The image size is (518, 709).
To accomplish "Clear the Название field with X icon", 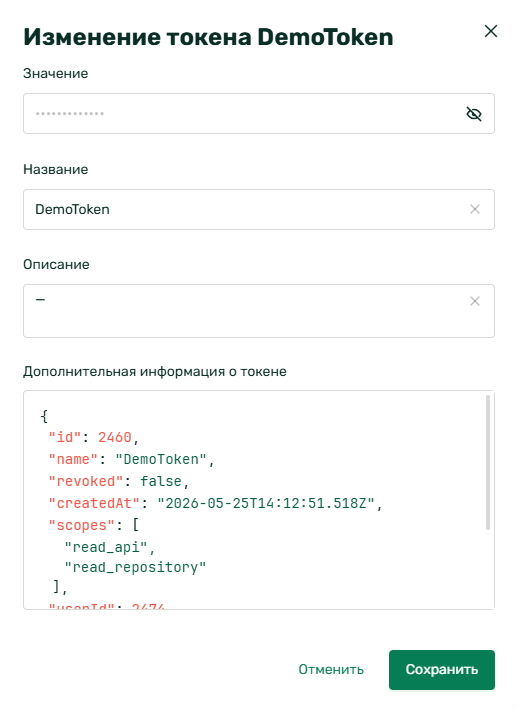I will click(475, 209).
